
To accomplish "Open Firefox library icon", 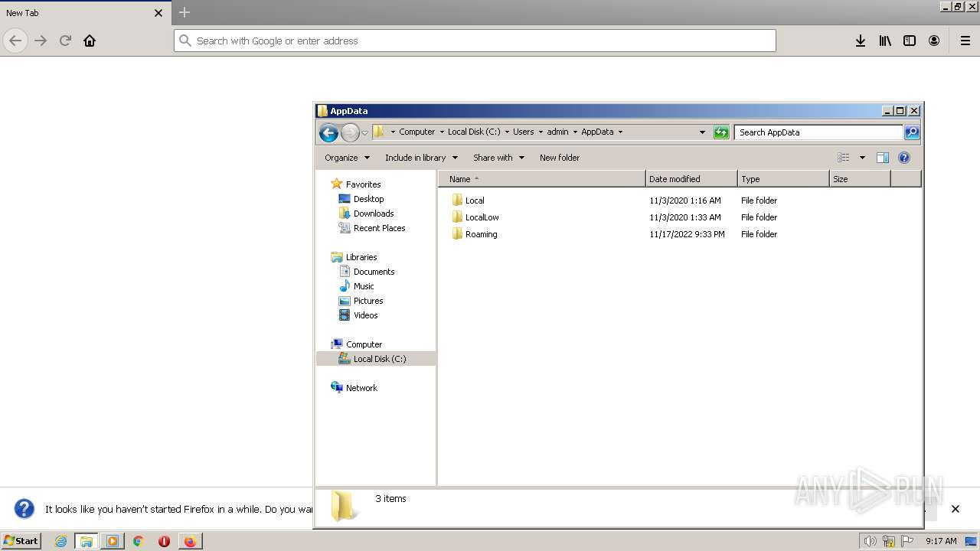I will (885, 41).
